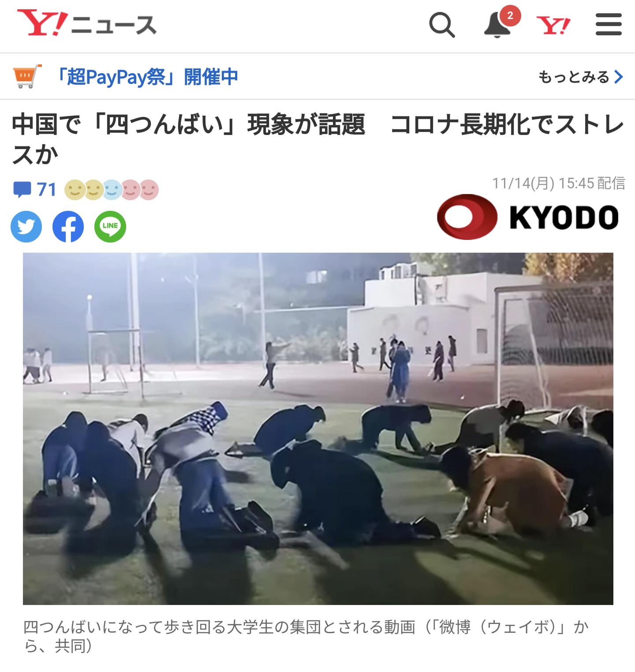635x672 pixels.
Task: Share the article via LINE
Action: point(110,227)
